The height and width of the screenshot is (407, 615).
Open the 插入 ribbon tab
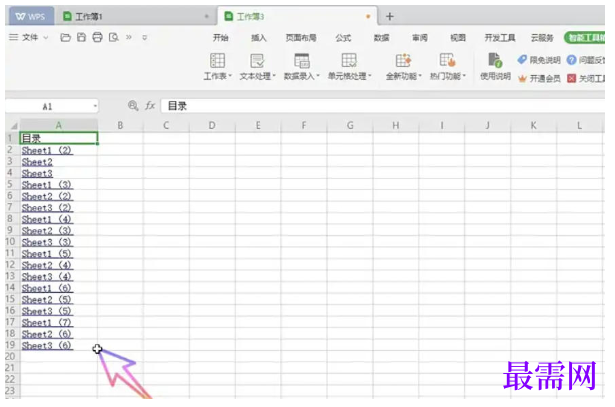pos(258,38)
